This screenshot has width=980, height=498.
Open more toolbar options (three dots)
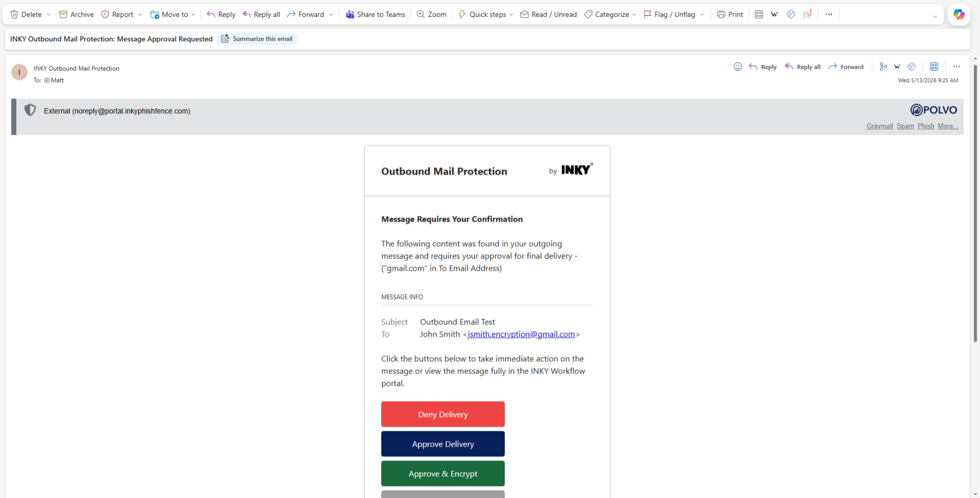[829, 14]
